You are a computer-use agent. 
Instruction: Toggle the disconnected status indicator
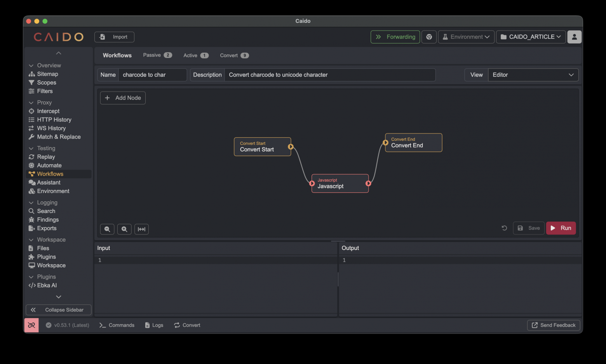(31, 325)
